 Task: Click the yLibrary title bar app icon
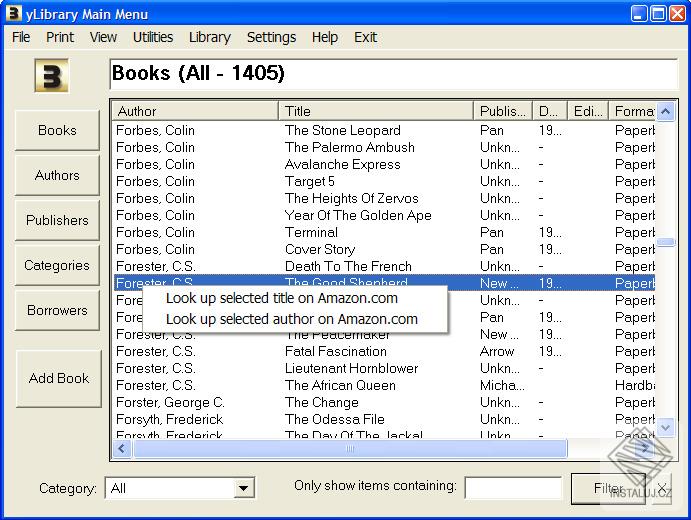coord(14,14)
